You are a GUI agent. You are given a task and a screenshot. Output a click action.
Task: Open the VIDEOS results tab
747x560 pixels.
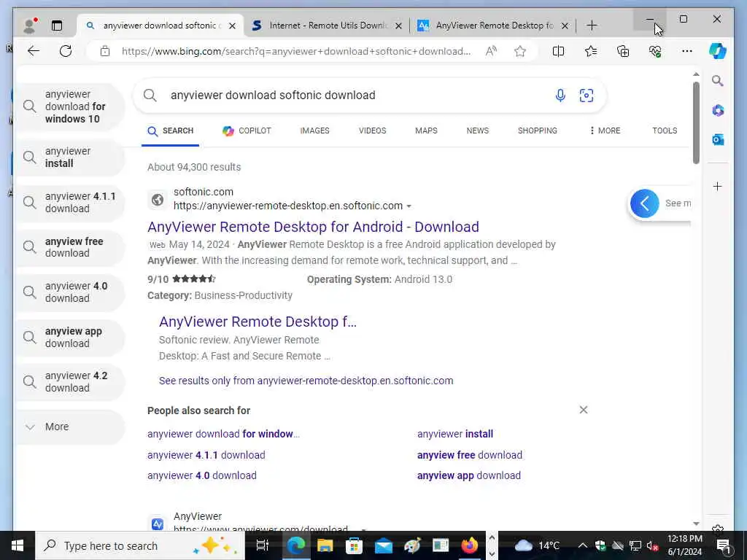click(372, 131)
